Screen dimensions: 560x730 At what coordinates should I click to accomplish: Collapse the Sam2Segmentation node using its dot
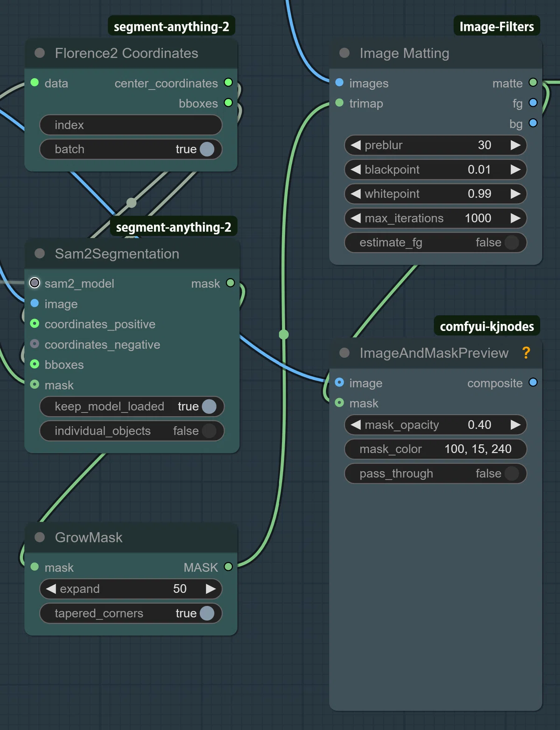(x=40, y=253)
